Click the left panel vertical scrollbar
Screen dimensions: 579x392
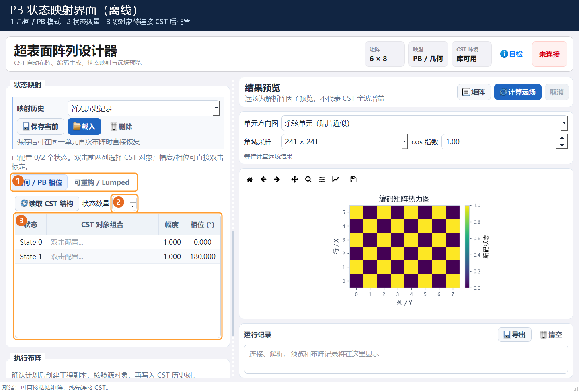[x=233, y=283]
